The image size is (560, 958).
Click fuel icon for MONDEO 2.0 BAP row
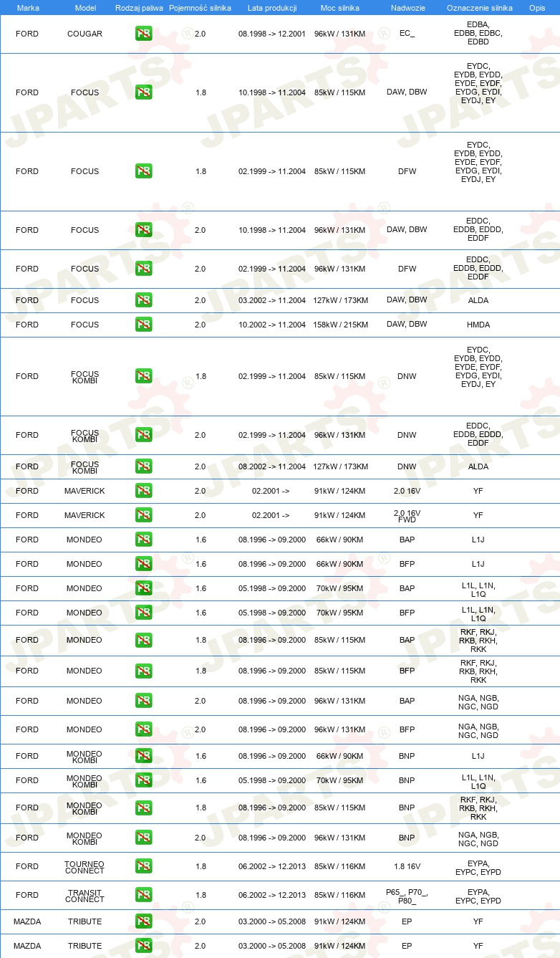click(x=144, y=701)
